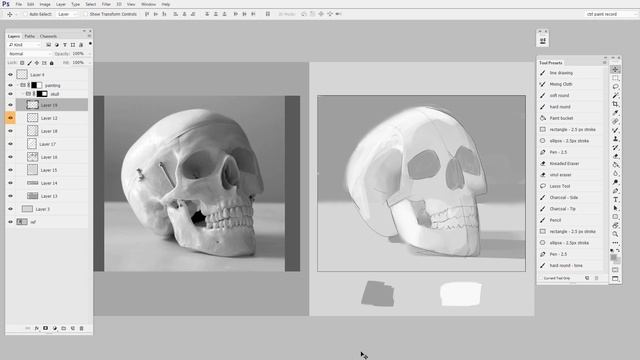Select the Eyedropper tool
Viewport: 640px width, 360px height.
[x=615, y=113]
